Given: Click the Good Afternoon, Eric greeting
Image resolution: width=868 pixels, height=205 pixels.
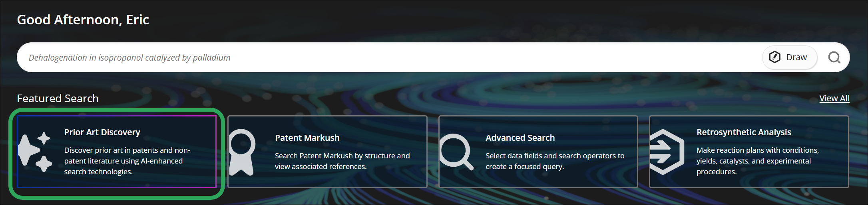Looking at the screenshot, I should 83,20.
